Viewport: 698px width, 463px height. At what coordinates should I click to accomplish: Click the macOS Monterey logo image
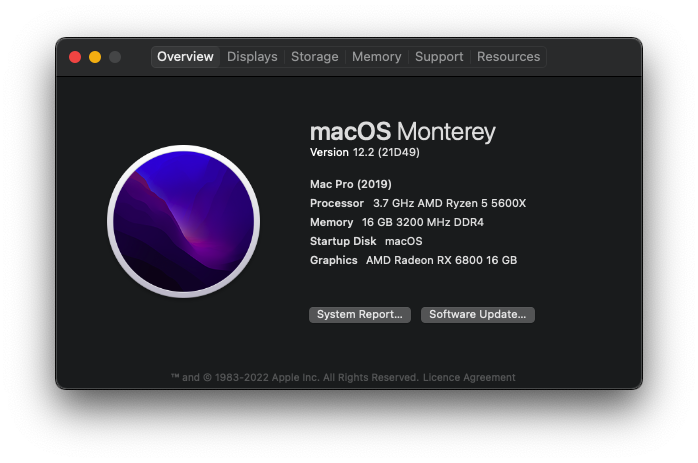183,221
